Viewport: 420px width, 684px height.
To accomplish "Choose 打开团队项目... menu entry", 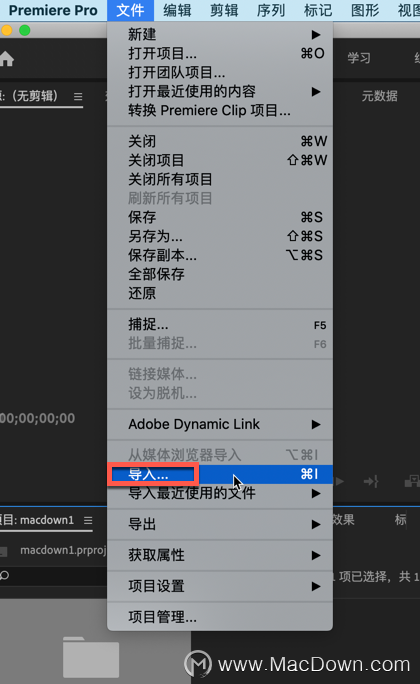I will click(x=220, y=72).
